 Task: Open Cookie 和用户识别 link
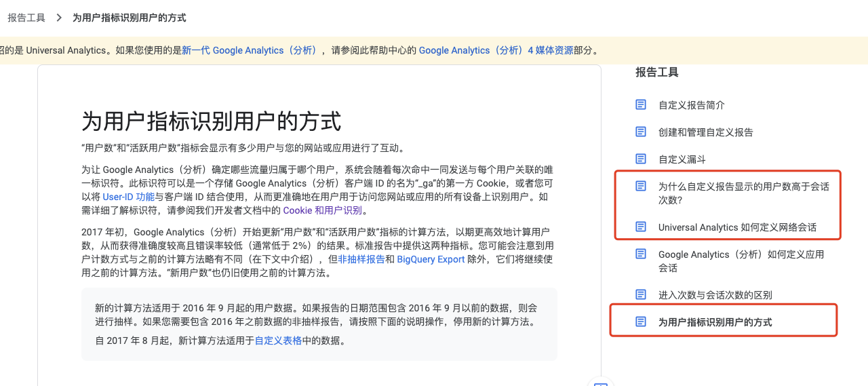click(x=322, y=210)
